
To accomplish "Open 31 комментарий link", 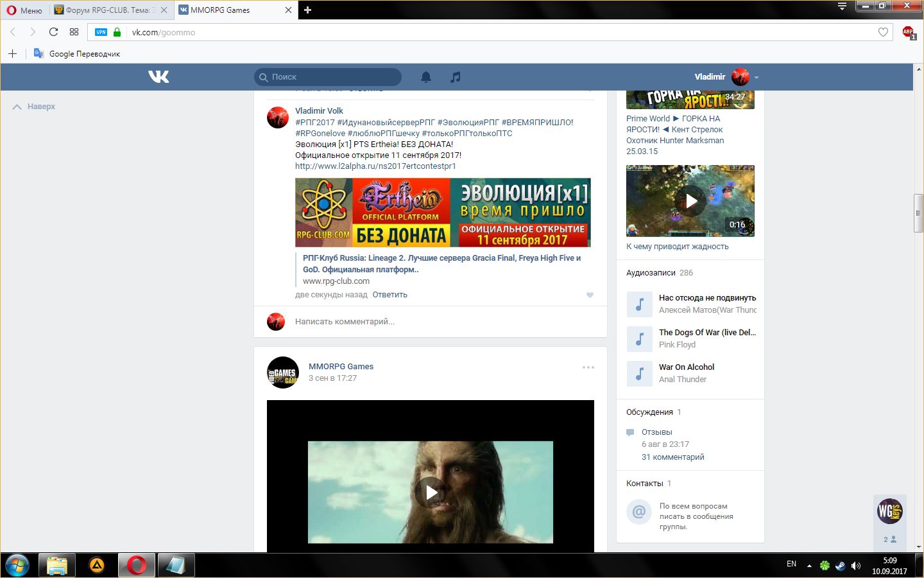I will point(672,457).
